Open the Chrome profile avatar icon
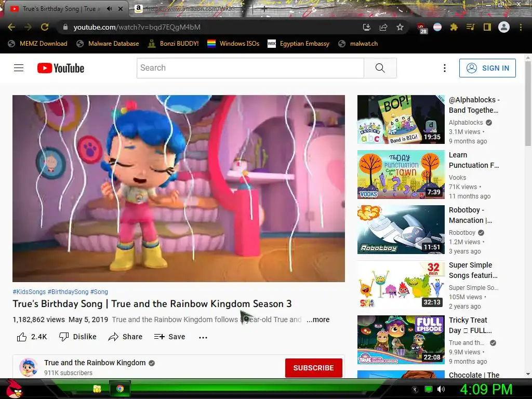 pos(504,27)
